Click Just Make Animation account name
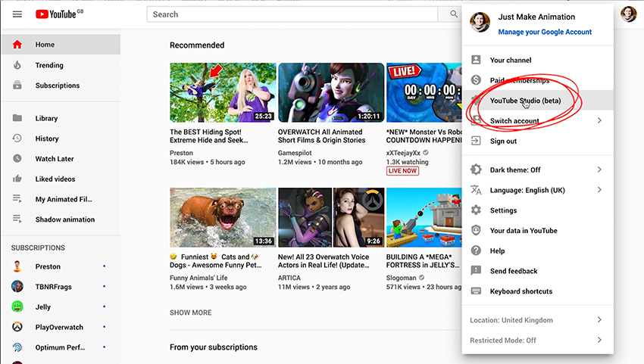This screenshot has width=644, height=364. click(536, 17)
